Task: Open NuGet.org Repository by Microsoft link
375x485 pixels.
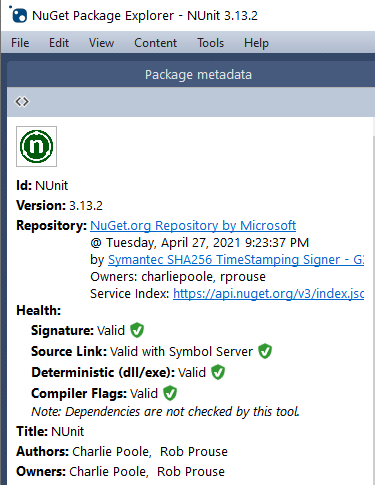Action: [x=193, y=226]
